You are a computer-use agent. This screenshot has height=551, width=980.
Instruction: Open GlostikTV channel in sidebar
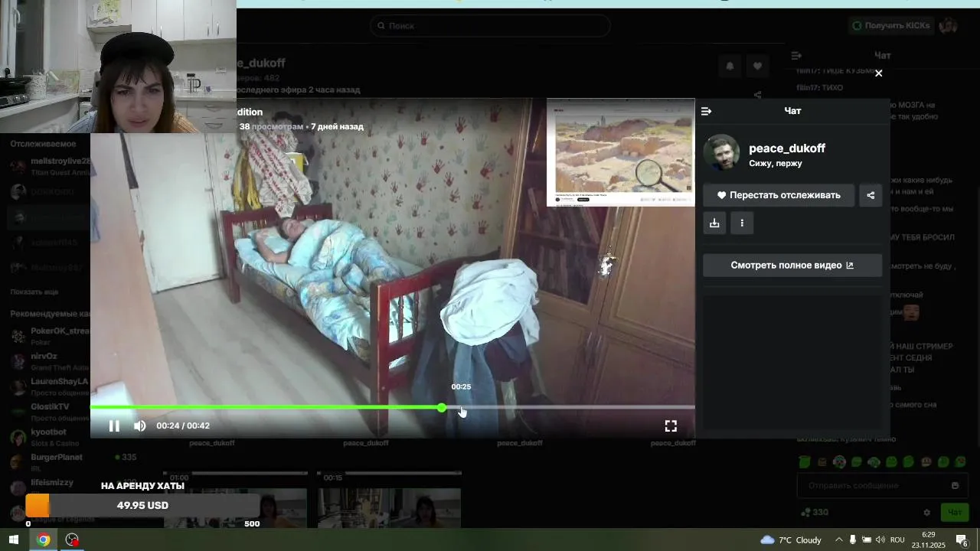[49, 412]
